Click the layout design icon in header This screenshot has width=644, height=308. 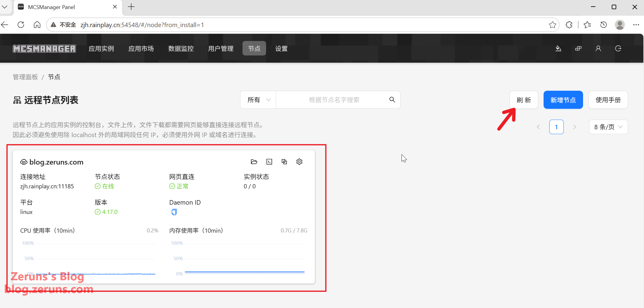[x=578, y=49]
